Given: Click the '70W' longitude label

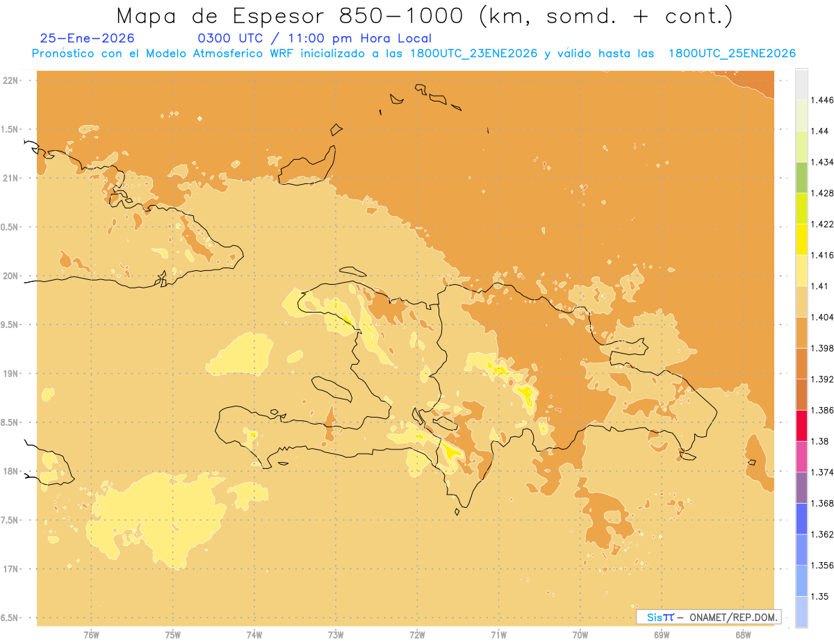Looking at the screenshot, I should 580,635.
